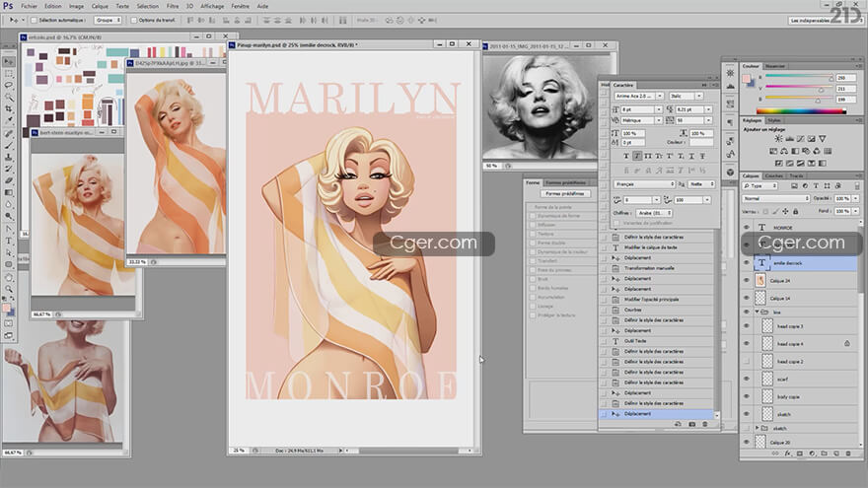Click the color spectrum ramp bar

click(801, 111)
